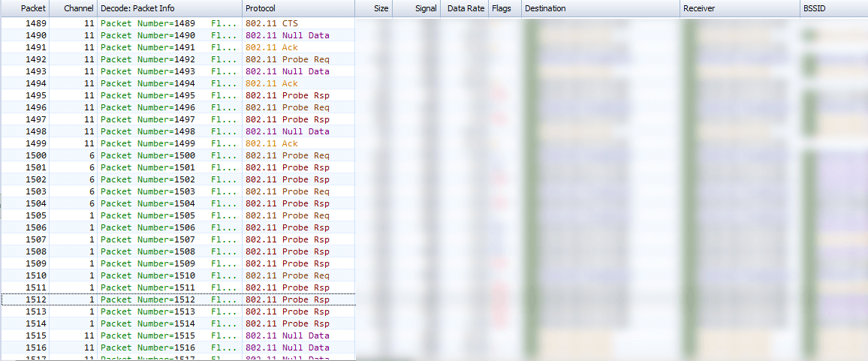Sort by the Packet column header

(x=25, y=8)
